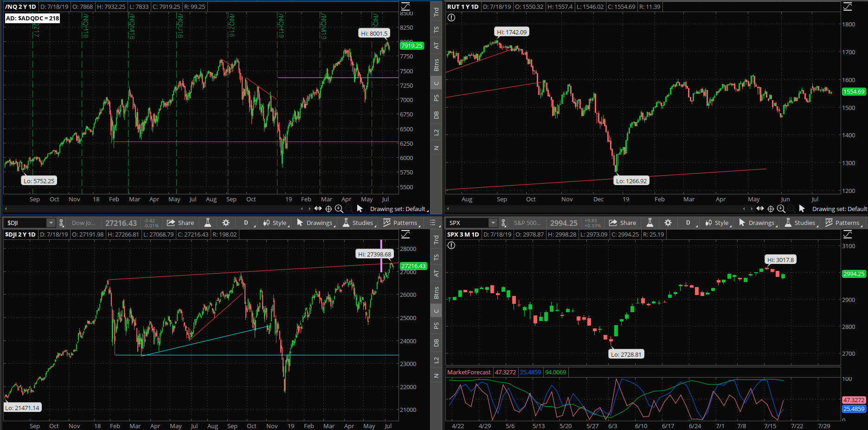Share the SPX chart
This screenshot has width=868, height=430.
click(623, 223)
